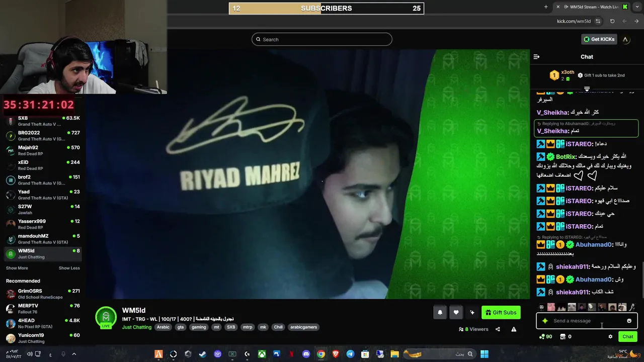Viewport: 644px width, 362px height.
Task: Open the brof2 channel in the sidebar
Action: 43,180
